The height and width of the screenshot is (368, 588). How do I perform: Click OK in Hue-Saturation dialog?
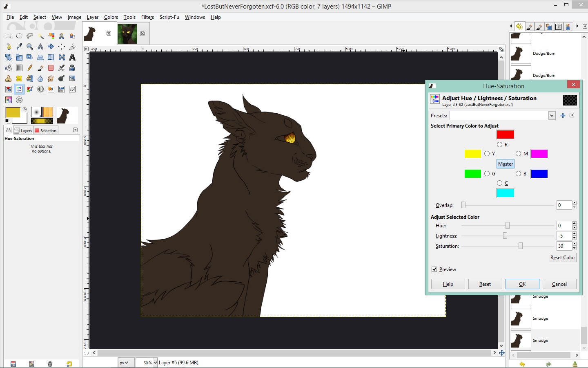click(x=522, y=284)
